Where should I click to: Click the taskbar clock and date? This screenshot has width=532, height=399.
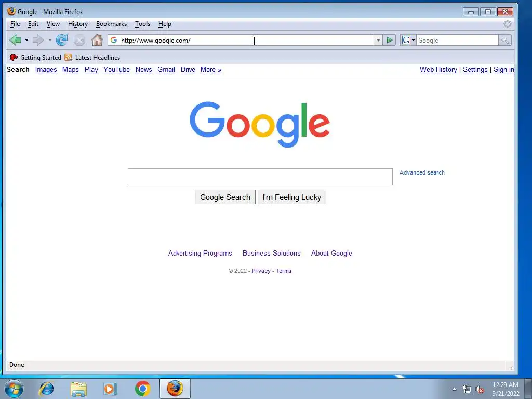[506, 389]
